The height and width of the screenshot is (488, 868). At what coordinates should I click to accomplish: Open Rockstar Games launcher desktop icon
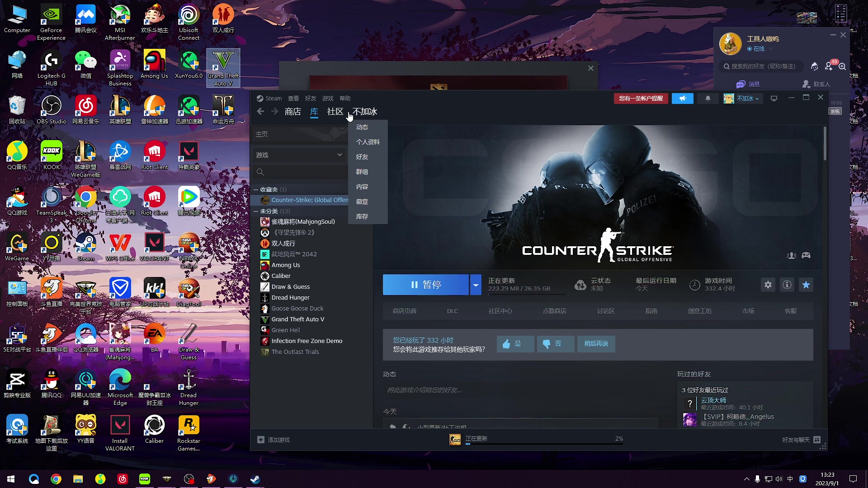[189, 433]
